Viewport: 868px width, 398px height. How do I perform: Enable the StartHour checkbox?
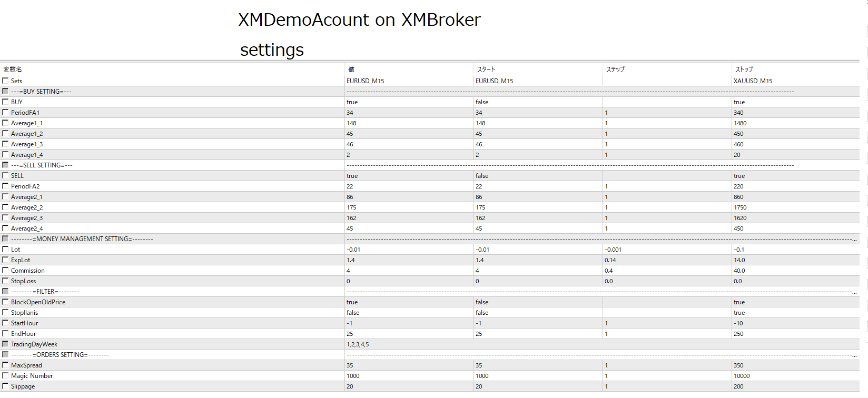tap(5, 323)
